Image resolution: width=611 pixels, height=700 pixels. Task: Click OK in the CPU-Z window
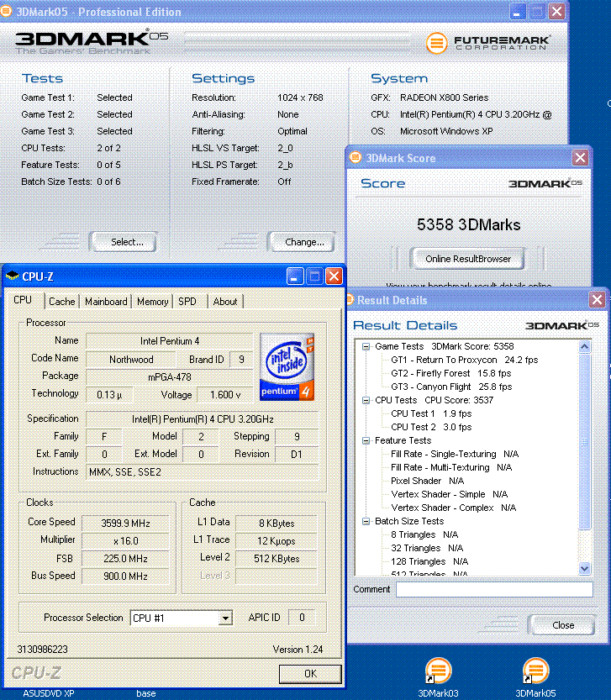click(310, 674)
